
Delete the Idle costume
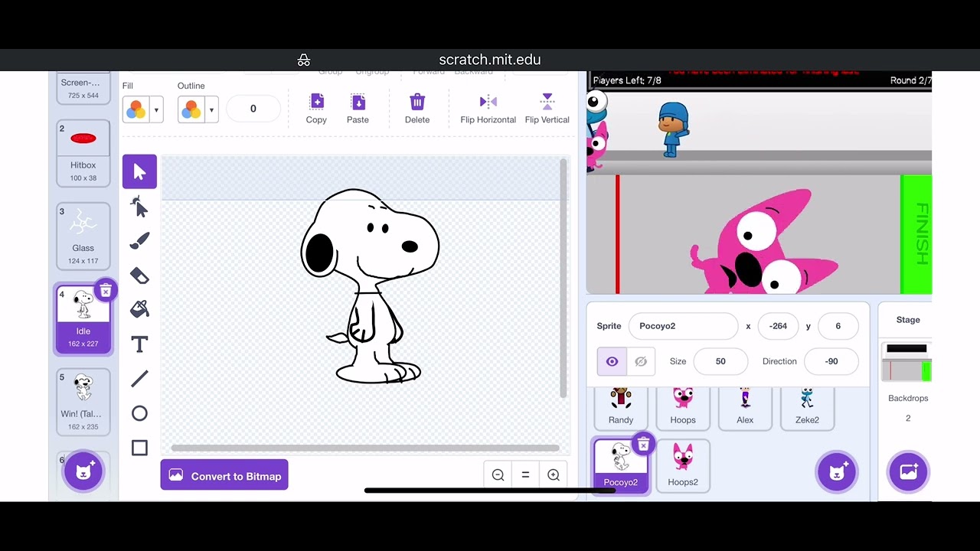coord(106,290)
